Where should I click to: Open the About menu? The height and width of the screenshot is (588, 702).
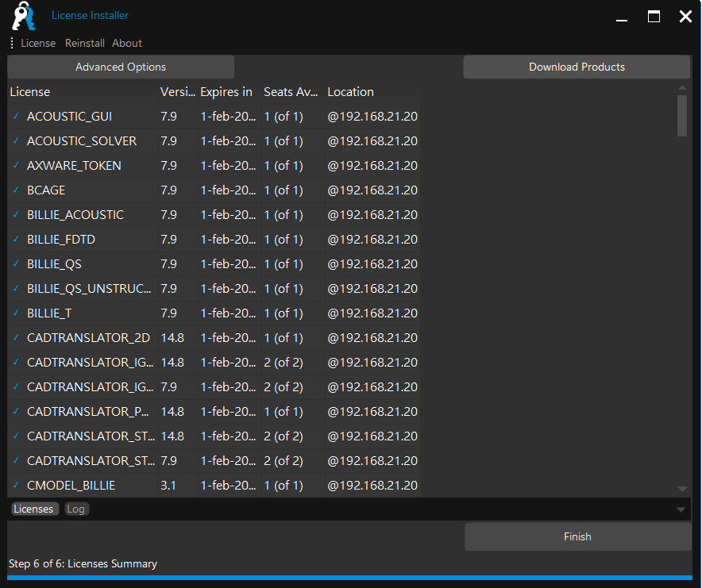pos(127,43)
